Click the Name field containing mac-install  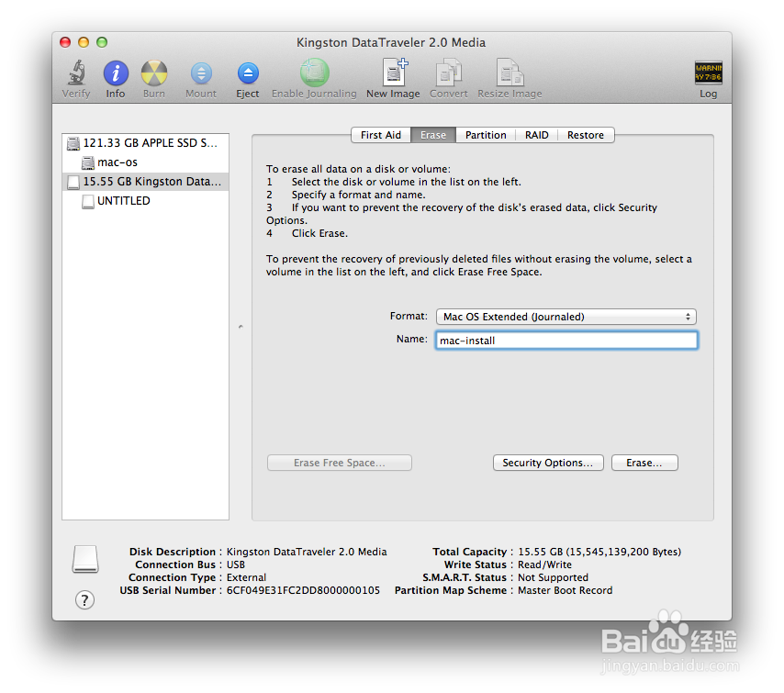click(x=566, y=341)
